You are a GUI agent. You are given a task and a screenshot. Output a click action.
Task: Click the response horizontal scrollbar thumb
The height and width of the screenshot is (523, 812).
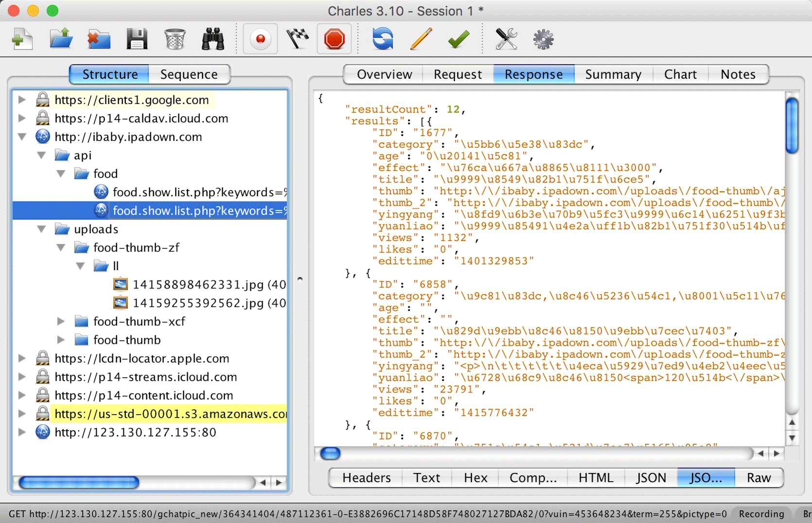coord(330,454)
